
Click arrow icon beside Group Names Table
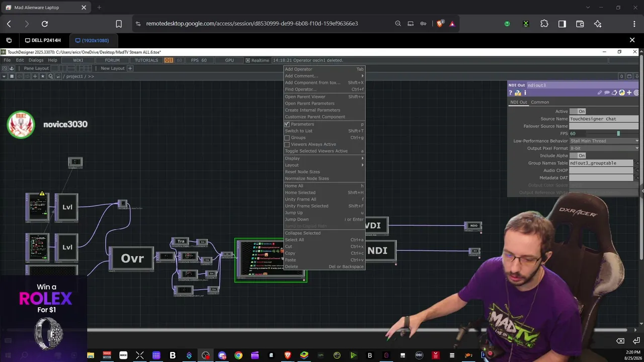pyautogui.click(x=636, y=163)
